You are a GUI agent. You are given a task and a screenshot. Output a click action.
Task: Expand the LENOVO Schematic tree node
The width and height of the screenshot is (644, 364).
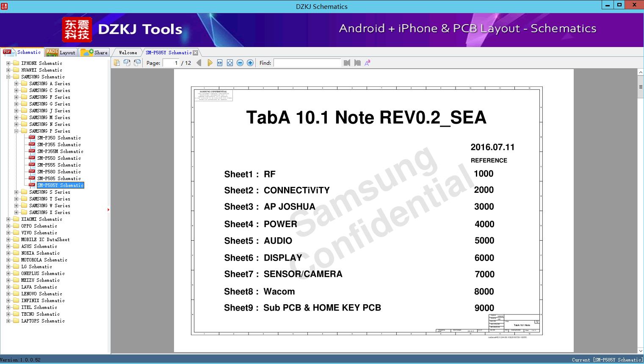click(8, 294)
